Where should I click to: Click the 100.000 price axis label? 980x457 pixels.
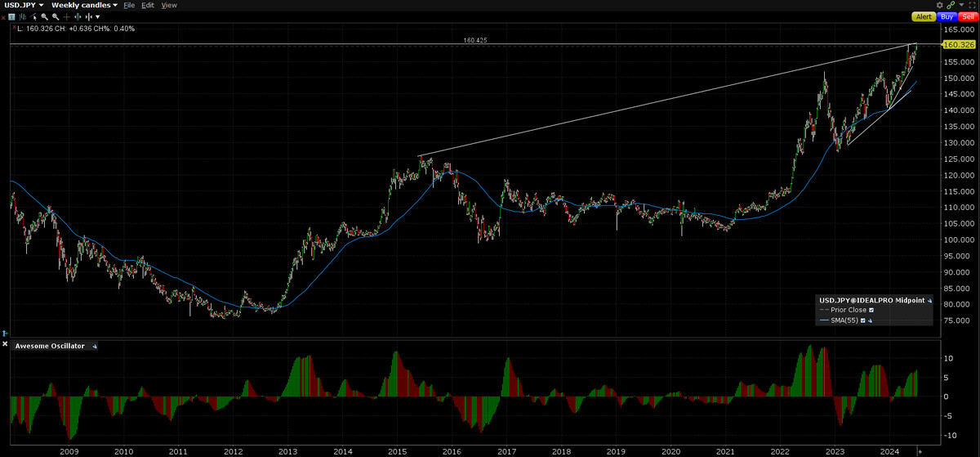pyautogui.click(x=960, y=240)
